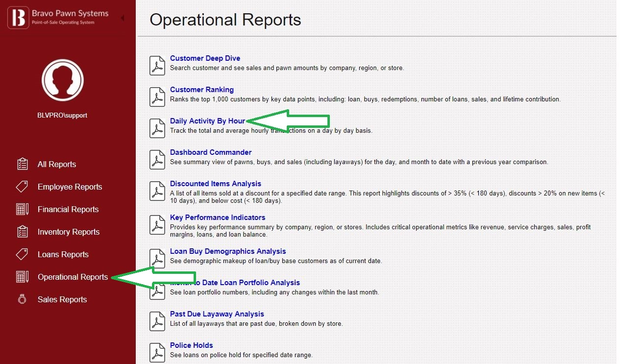Click the description 'See loan portfolio numbers'
The height and width of the screenshot is (364, 621).
274,292
